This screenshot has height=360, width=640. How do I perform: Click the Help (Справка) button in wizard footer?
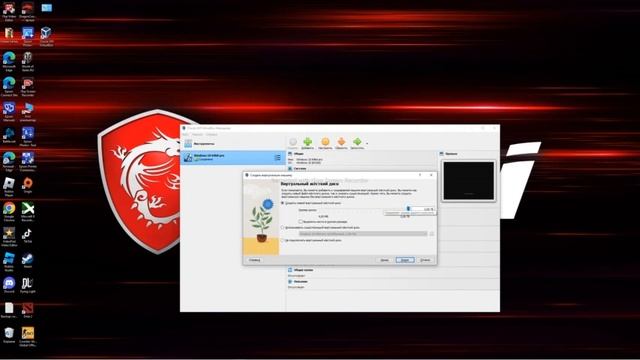pyautogui.click(x=255, y=260)
